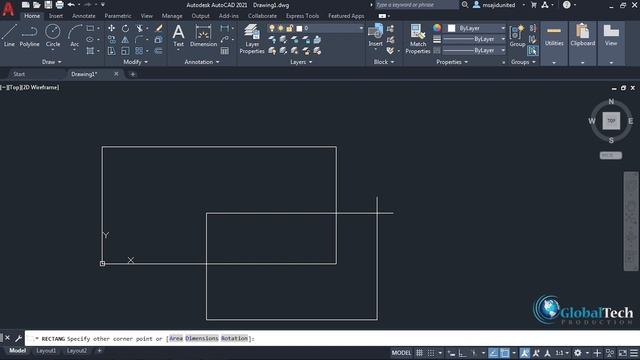640x360 pixels.
Task: Switch to the Express Tools tab
Action: (x=302, y=16)
